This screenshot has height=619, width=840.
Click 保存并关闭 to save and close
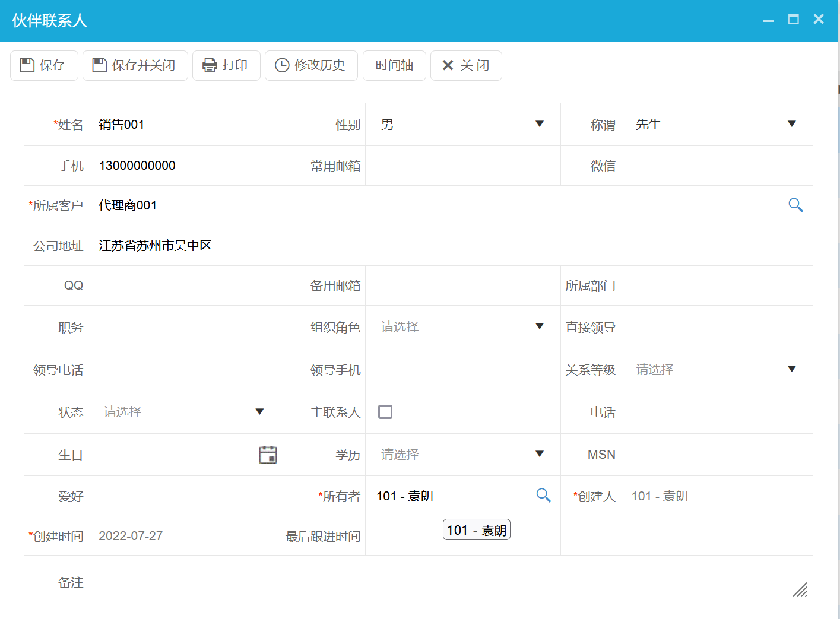135,65
